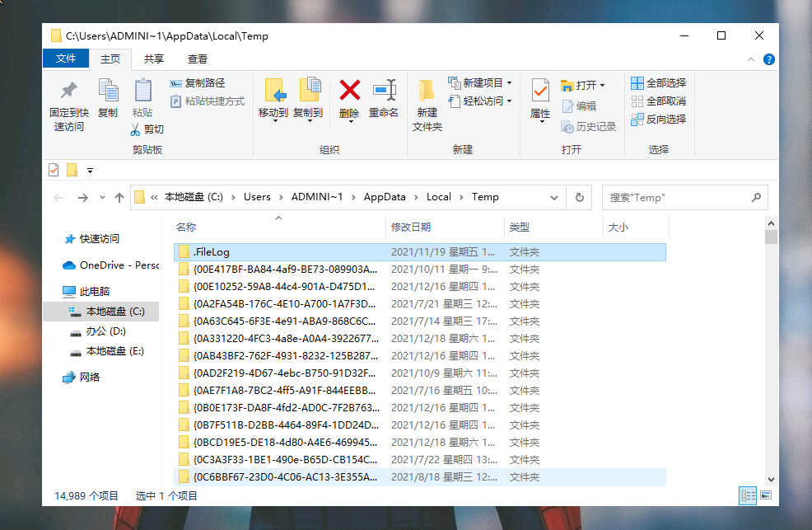The image size is (812, 530).
Task: Sort by Date modified (修改日期) column header
Action: (446, 227)
